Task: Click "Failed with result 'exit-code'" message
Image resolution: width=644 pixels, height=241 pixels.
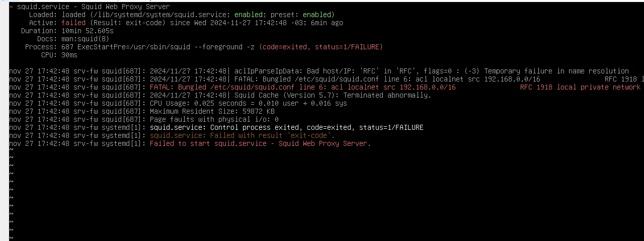Action: point(242,135)
